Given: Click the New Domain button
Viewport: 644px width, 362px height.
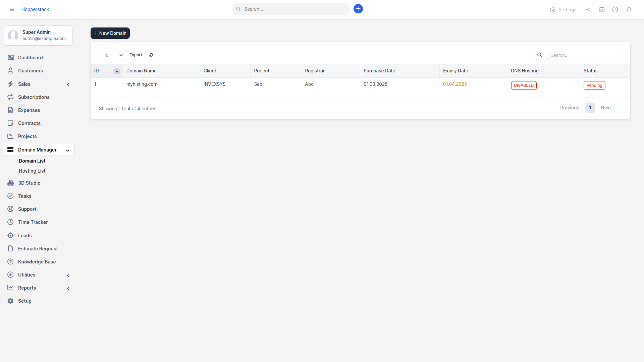Looking at the screenshot, I should tap(110, 33).
